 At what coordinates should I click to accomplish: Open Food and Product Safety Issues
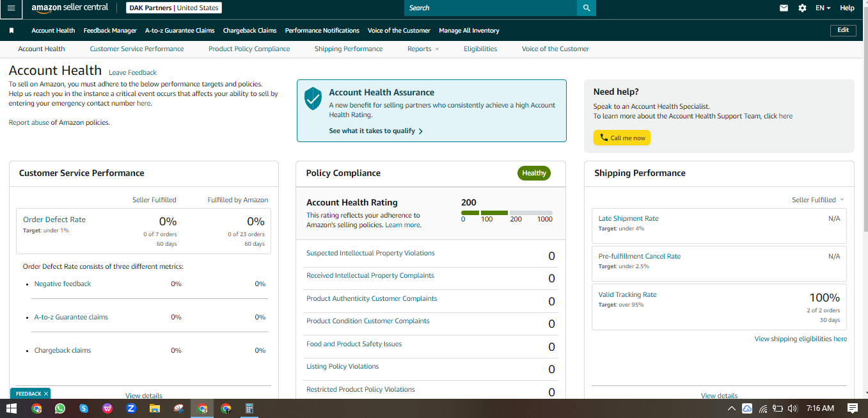354,344
